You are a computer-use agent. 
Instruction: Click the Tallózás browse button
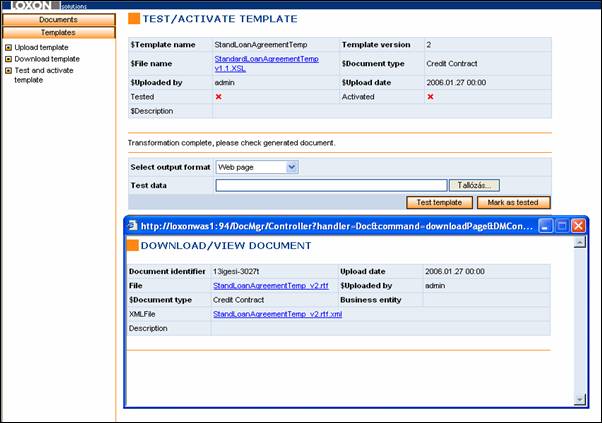tap(475, 185)
